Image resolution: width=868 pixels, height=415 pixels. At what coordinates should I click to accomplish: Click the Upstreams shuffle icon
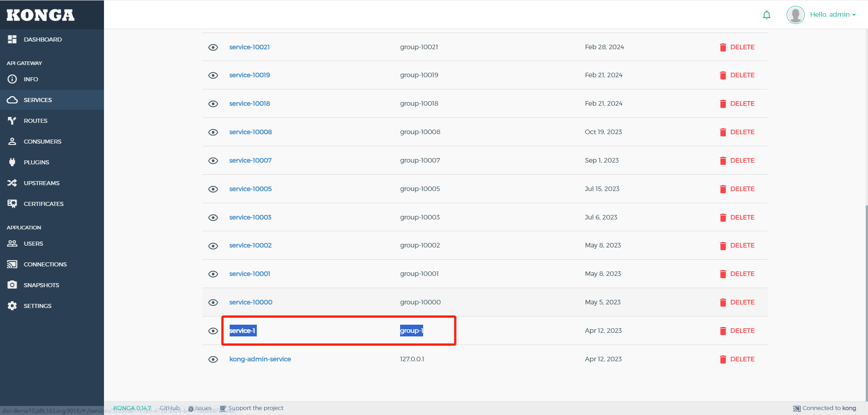tap(12, 183)
